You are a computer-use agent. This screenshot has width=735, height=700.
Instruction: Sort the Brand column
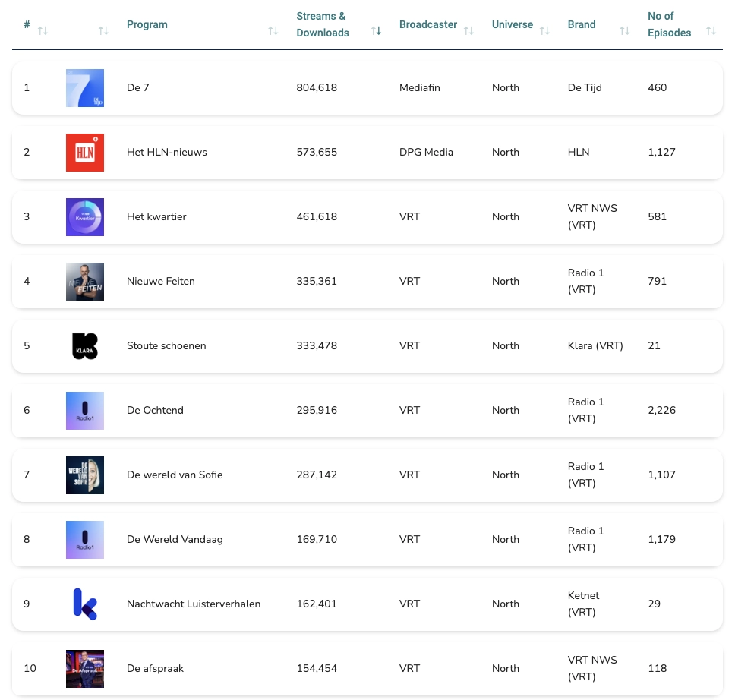pyautogui.click(x=624, y=30)
